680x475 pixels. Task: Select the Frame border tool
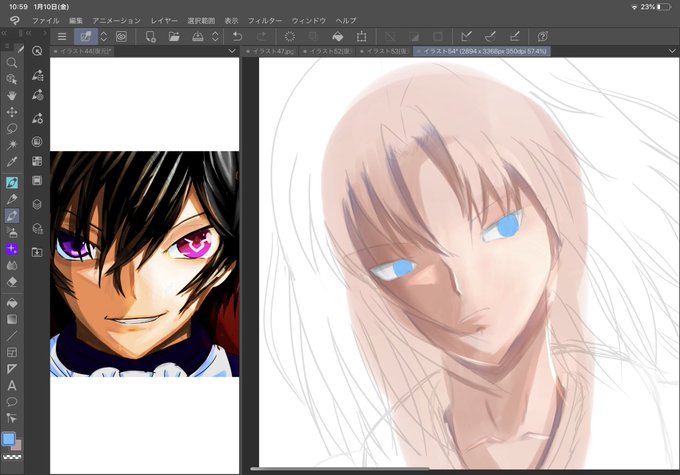pyautogui.click(x=12, y=352)
